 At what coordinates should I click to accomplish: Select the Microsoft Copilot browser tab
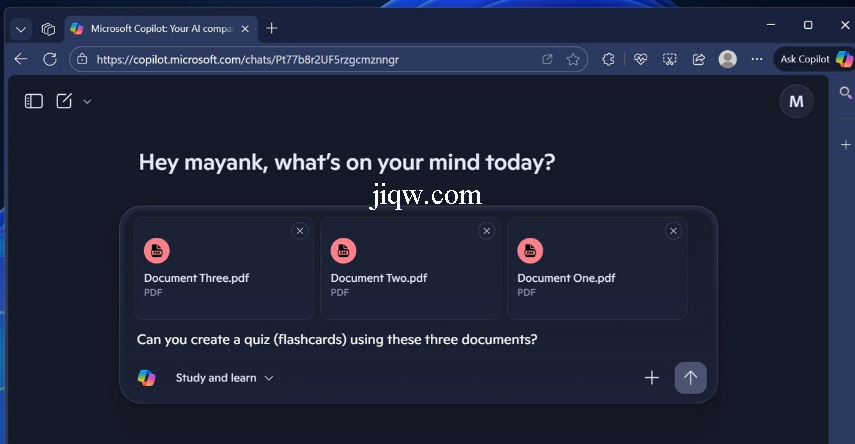click(x=152, y=28)
